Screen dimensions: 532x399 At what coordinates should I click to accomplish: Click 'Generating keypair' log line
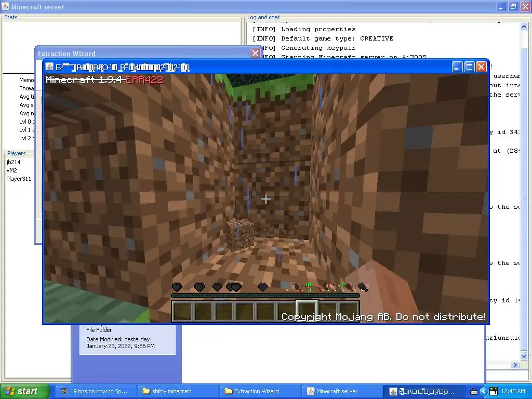click(x=318, y=48)
